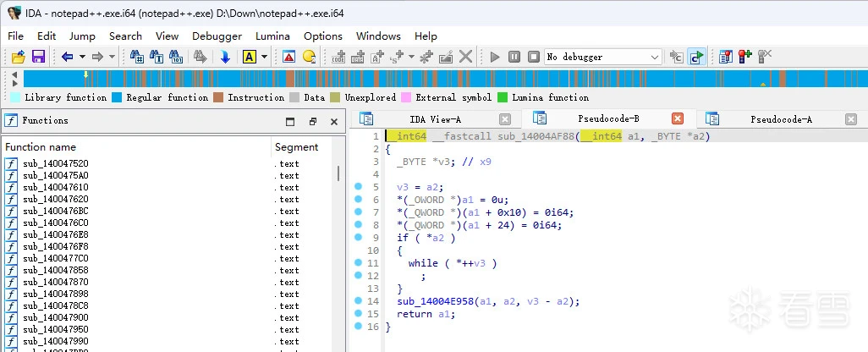Viewport: 868px width, 352px height.
Task: Click the breakpoint list toolbar icon
Action: 726,57
